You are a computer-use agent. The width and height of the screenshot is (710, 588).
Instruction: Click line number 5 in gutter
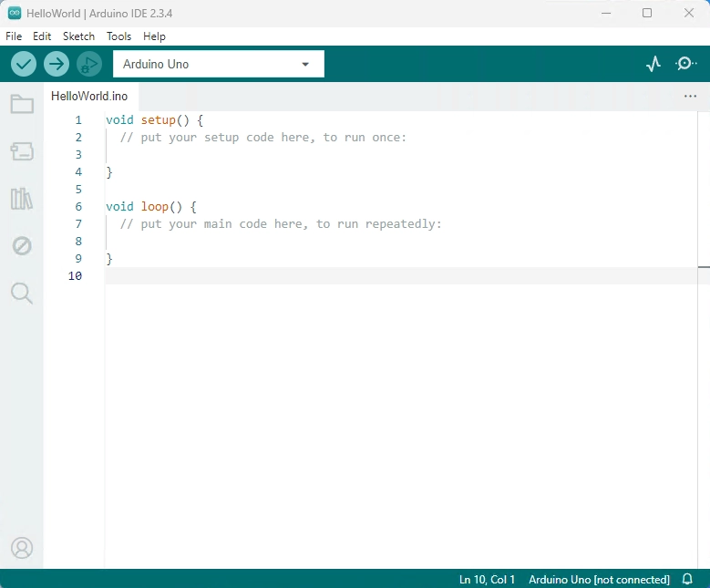tap(78, 190)
